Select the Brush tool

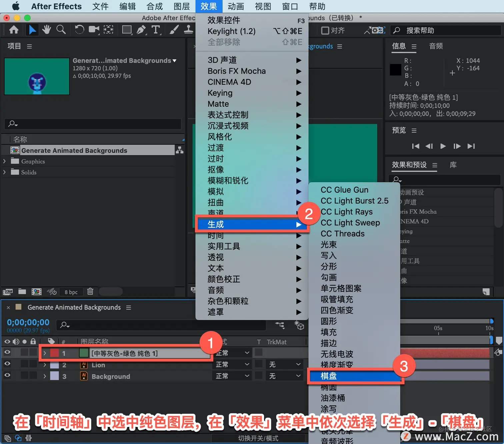[x=174, y=30]
